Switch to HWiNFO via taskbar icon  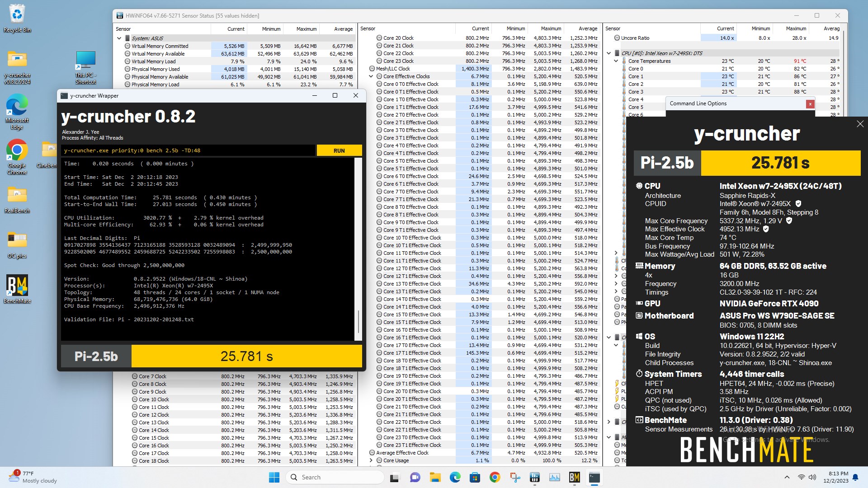(x=534, y=477)
